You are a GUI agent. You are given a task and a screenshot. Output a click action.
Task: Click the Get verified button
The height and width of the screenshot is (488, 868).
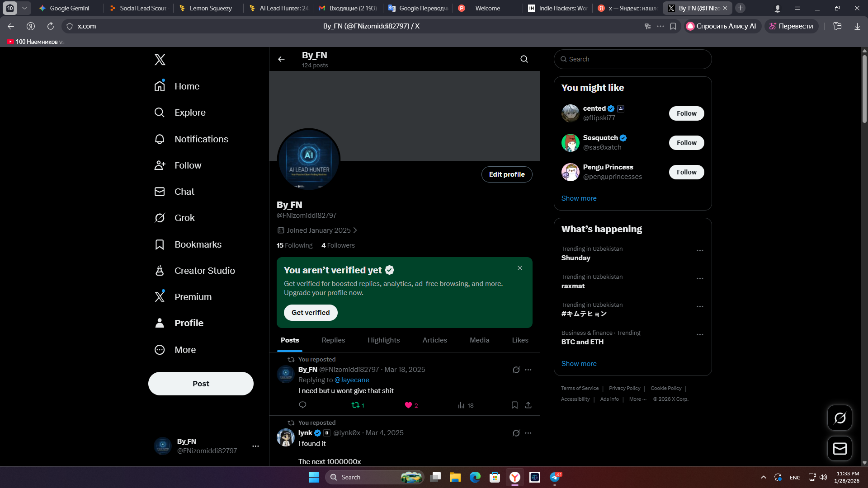311,313
